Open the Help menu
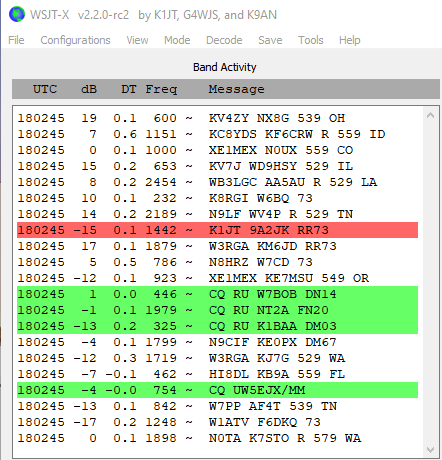Screen dimensions: 442x460 pos(350,40)
